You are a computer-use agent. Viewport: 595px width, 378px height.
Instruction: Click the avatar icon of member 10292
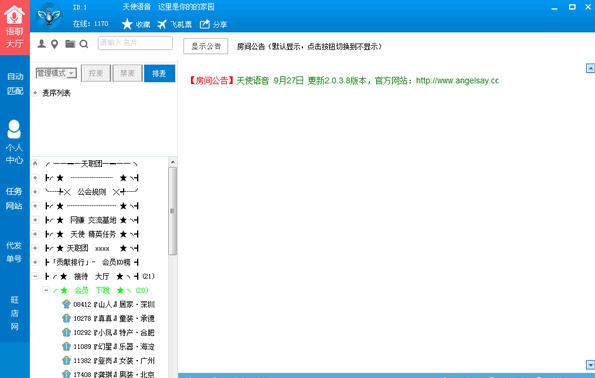pyautogui.click(x=66, y=332)
